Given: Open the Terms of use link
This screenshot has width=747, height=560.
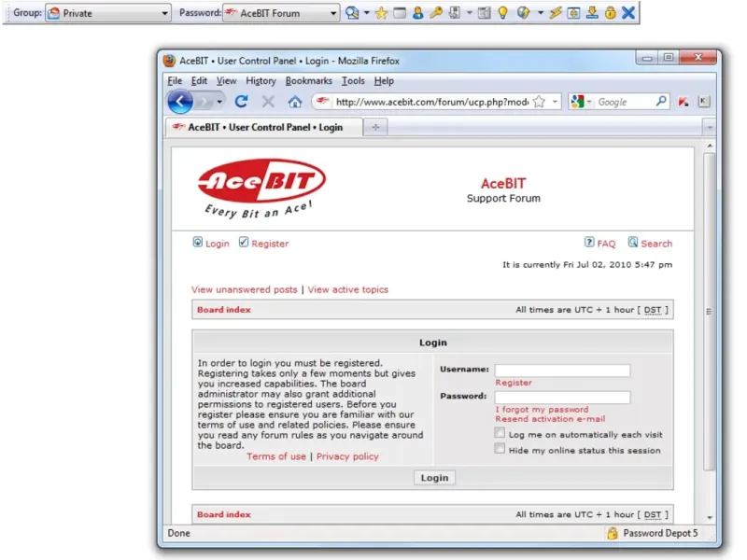Looking at the screenshot, I should [276, 456].
